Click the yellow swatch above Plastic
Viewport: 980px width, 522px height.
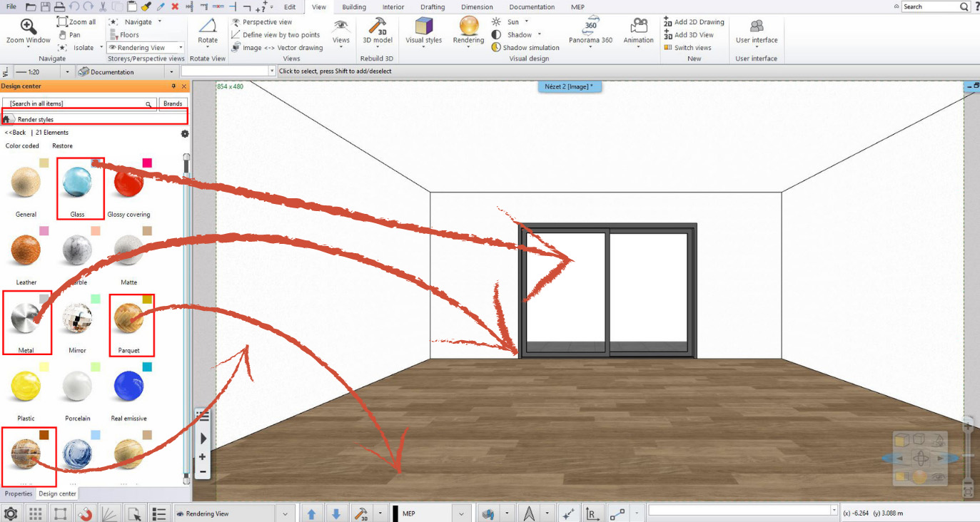point(44,367)
